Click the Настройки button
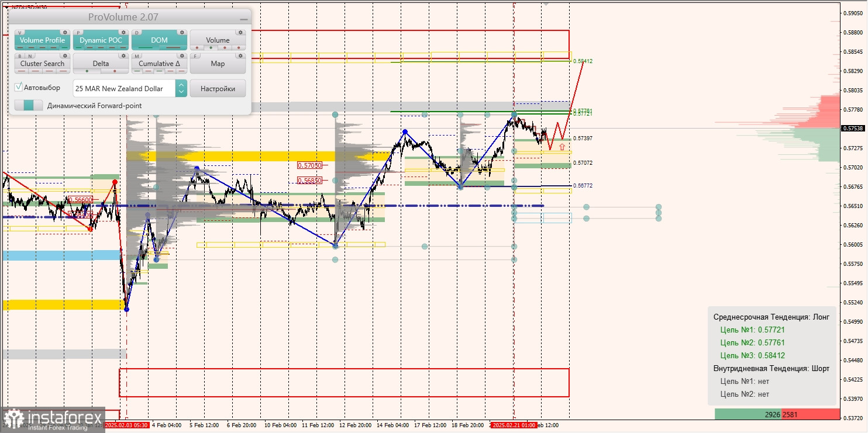The image size is (868, 433). (x=218, y=88)
